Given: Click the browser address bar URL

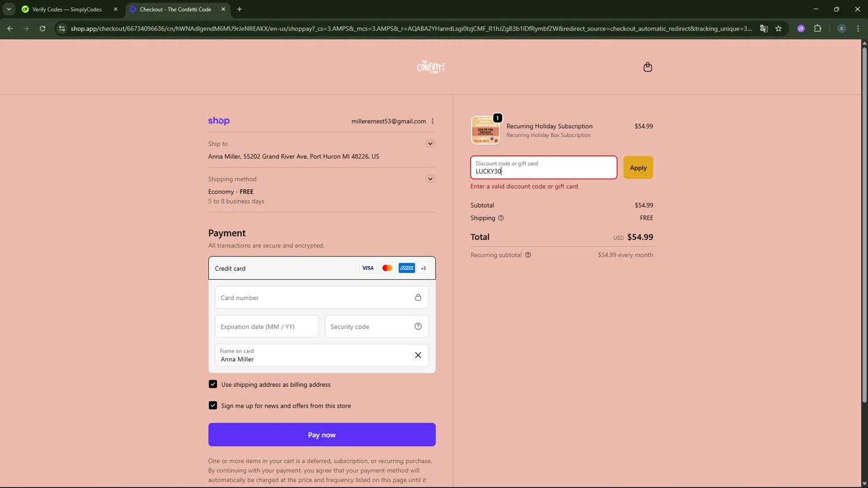Looking at the screenshot, I should click(x=411, y=28).
